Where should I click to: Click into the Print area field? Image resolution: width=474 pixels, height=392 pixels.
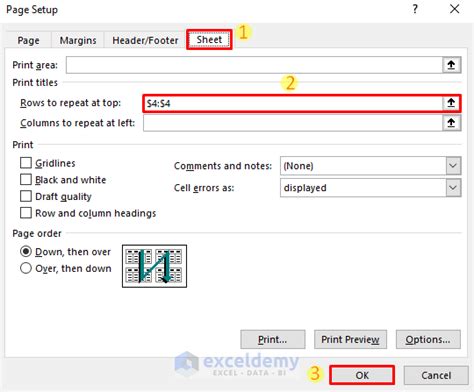[254, 65]
